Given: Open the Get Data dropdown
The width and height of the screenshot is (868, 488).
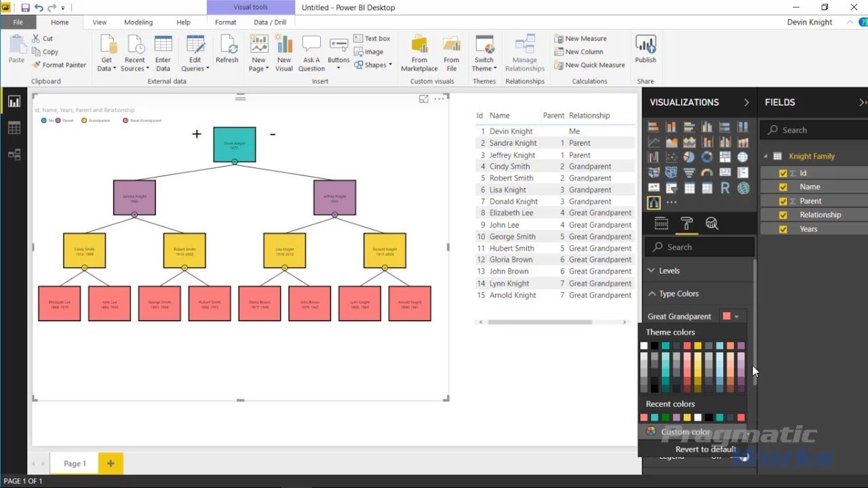Looking at the screenshot, I should [x=106, y=64].
